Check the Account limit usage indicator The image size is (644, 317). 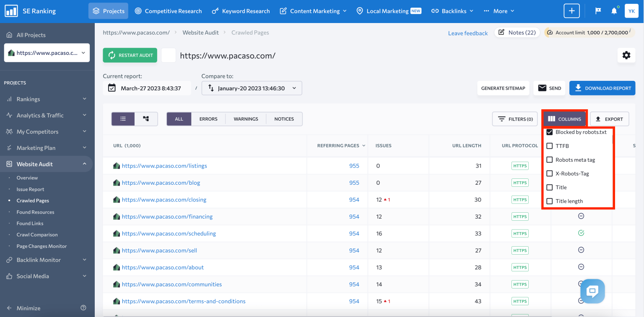(589, 32)
